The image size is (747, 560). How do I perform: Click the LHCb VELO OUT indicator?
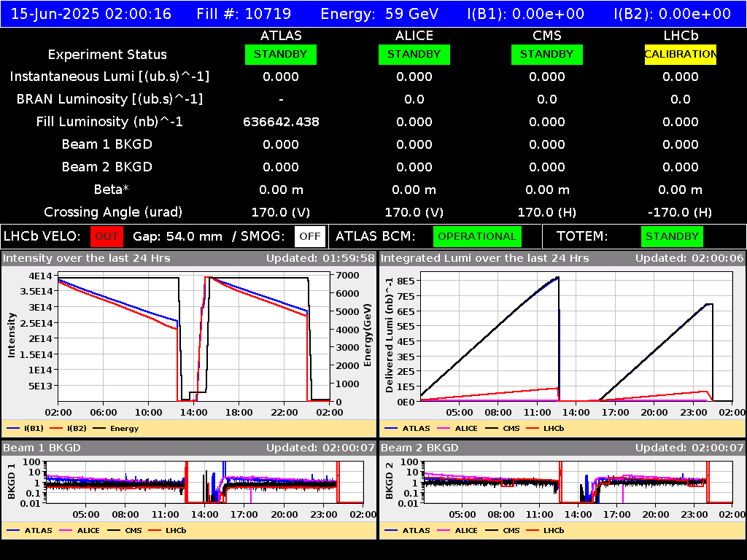coord(107,236)
